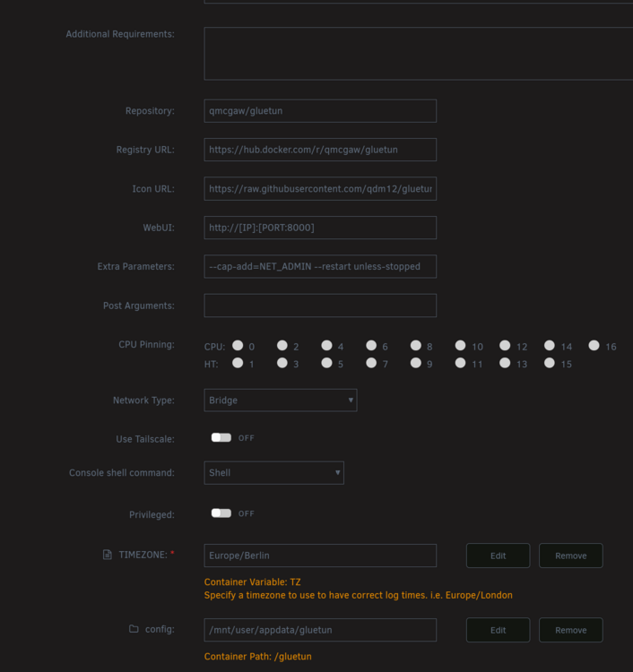Pin container to CPU 8
Screen dimensions: 633x672
(x=415, y=346)
